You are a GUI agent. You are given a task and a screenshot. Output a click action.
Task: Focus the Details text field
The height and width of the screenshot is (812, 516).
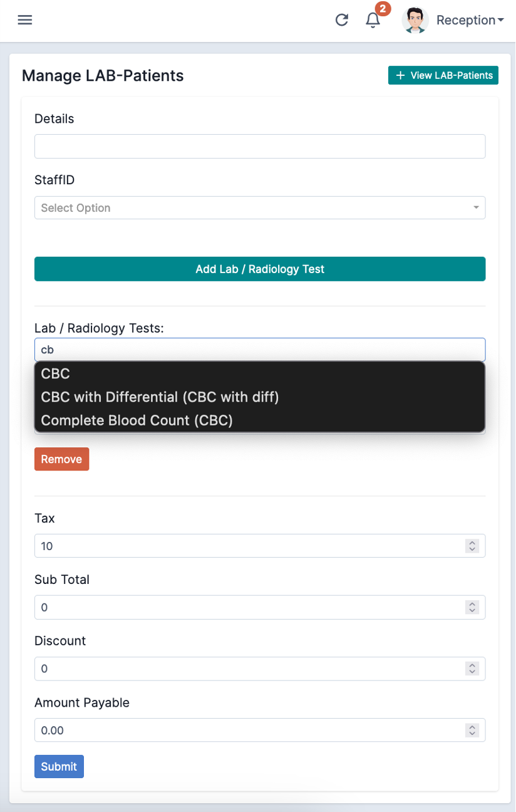click(260, 146)
